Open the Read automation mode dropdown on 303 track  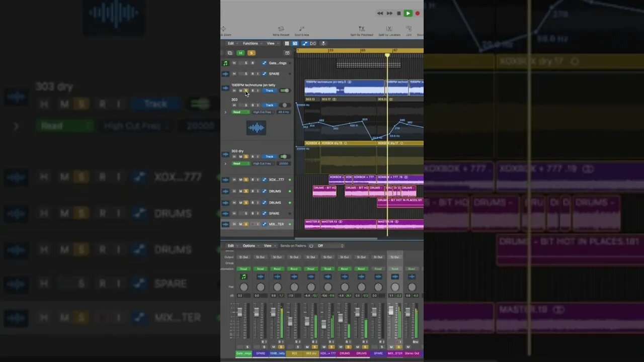coord(239,112)
